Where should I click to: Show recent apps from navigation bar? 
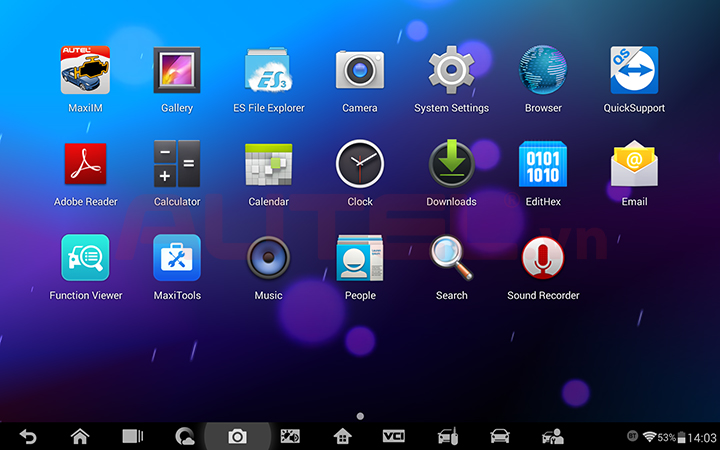(x=133, y=436)
